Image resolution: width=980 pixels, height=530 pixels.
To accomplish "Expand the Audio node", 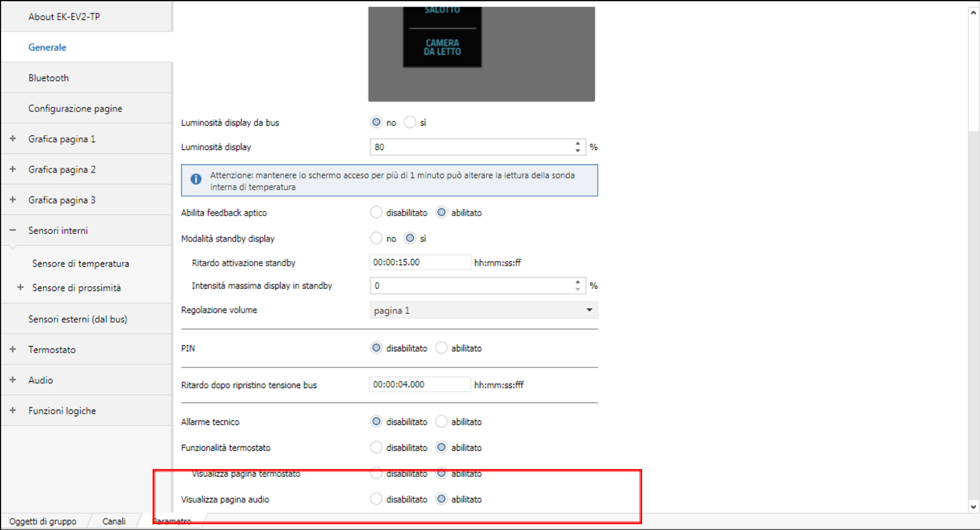I will click(13, 380).
